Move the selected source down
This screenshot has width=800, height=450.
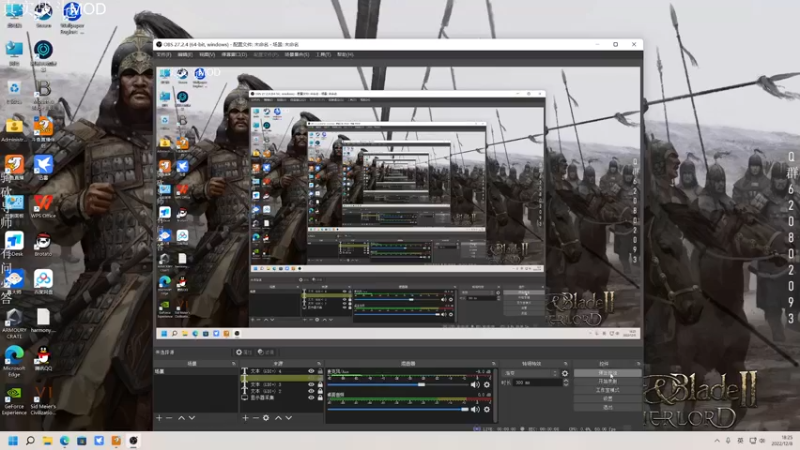[289, 418]
